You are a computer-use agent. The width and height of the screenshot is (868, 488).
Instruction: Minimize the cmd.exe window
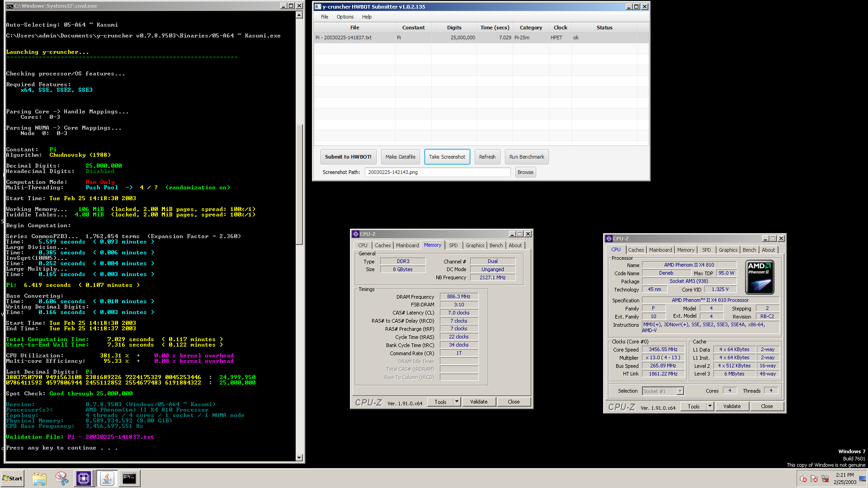pyautogui.click(x=283, y=6)
